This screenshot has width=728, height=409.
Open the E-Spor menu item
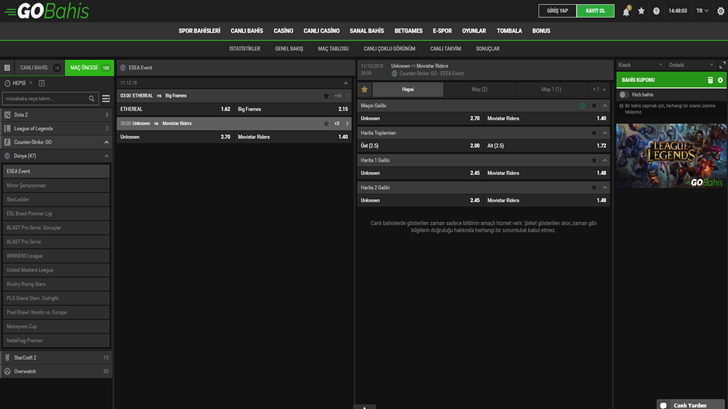point(442,31)
